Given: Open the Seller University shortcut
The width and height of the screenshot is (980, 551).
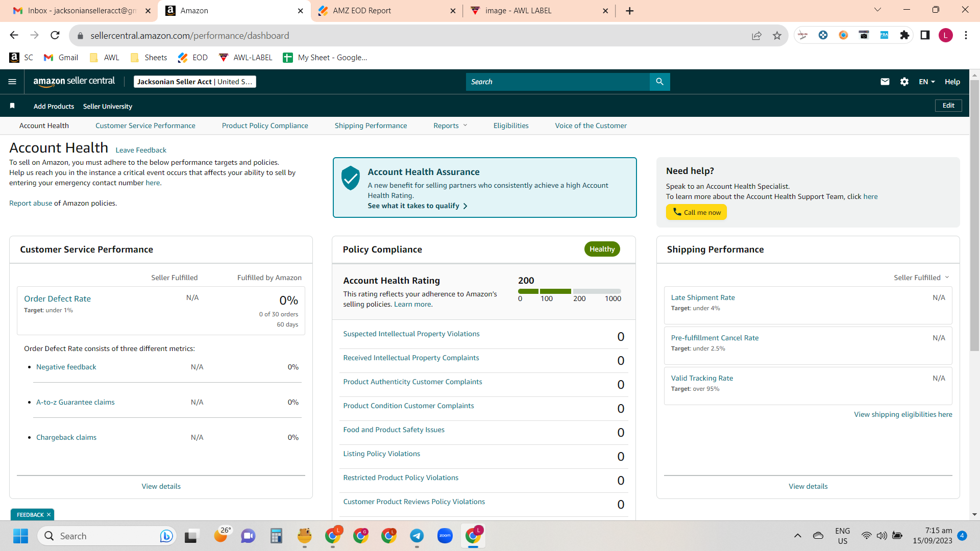Looking at the screenshot, I should [x=108, y=106].
